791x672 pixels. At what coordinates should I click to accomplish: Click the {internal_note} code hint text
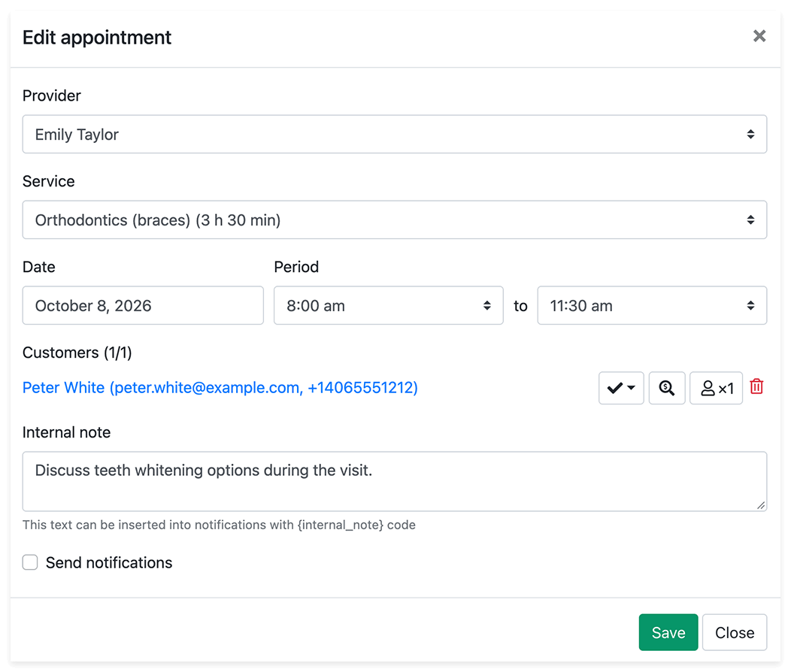pos(340,525)
